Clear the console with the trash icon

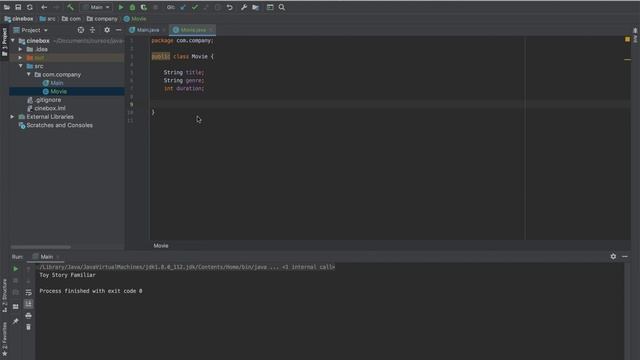coord(28,327)
